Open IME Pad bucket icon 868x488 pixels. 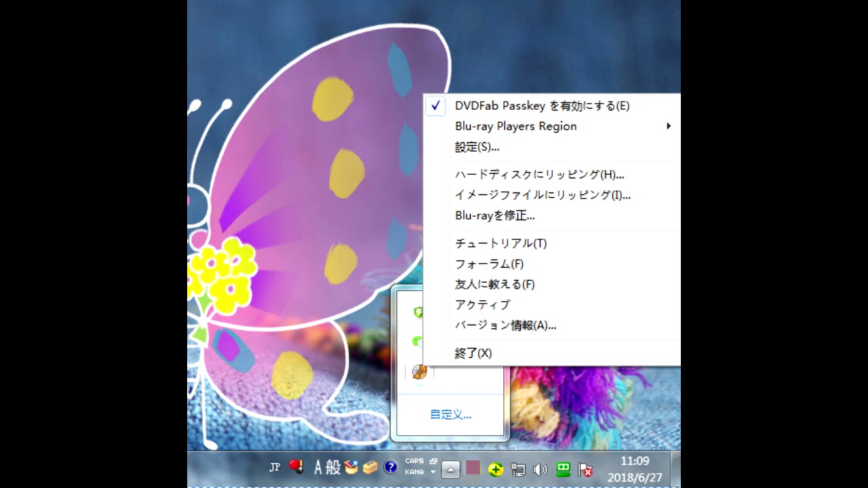tap(351, 467)
